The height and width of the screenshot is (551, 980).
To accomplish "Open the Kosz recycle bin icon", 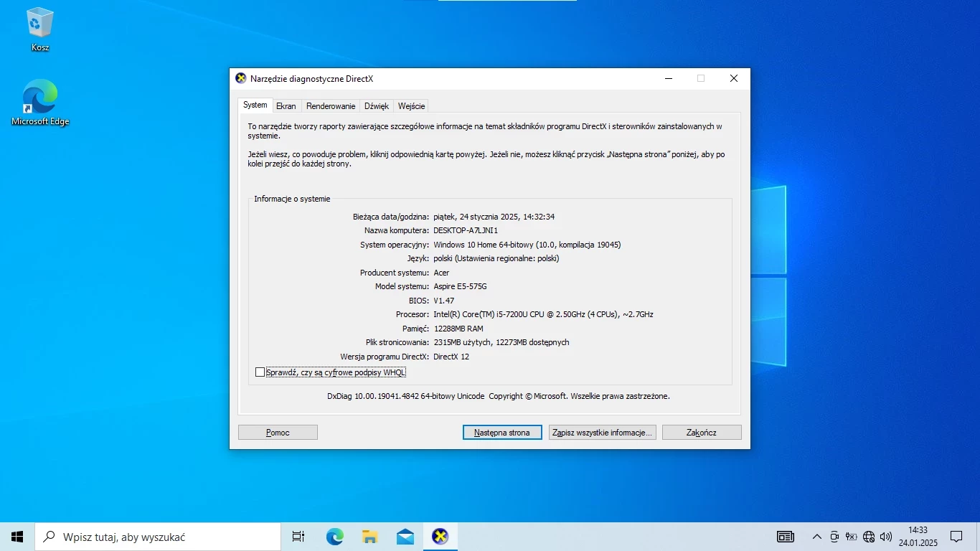I will pyautogui.click(x=40, y=30).
